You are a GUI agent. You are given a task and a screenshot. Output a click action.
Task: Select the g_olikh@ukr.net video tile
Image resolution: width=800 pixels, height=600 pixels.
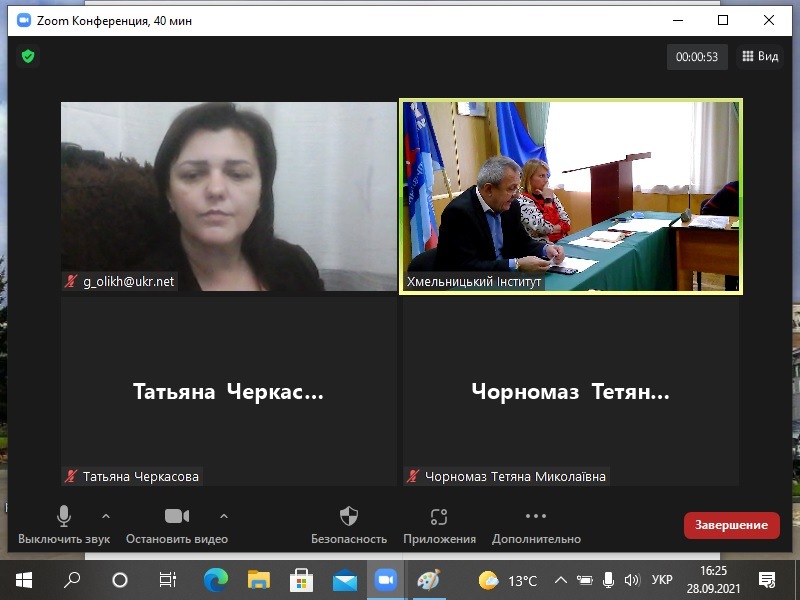pos(228,196)
